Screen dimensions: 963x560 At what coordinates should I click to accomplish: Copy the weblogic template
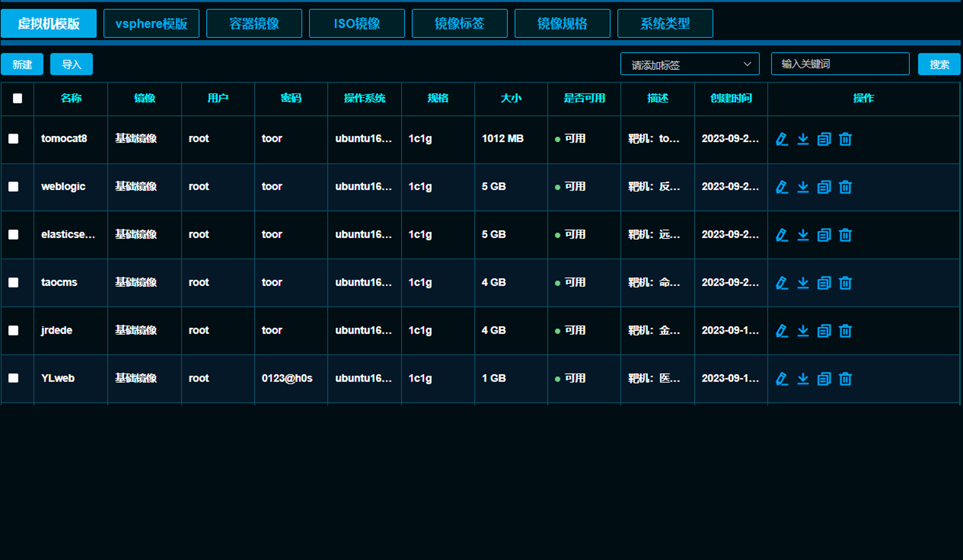(x=824, y=187)
